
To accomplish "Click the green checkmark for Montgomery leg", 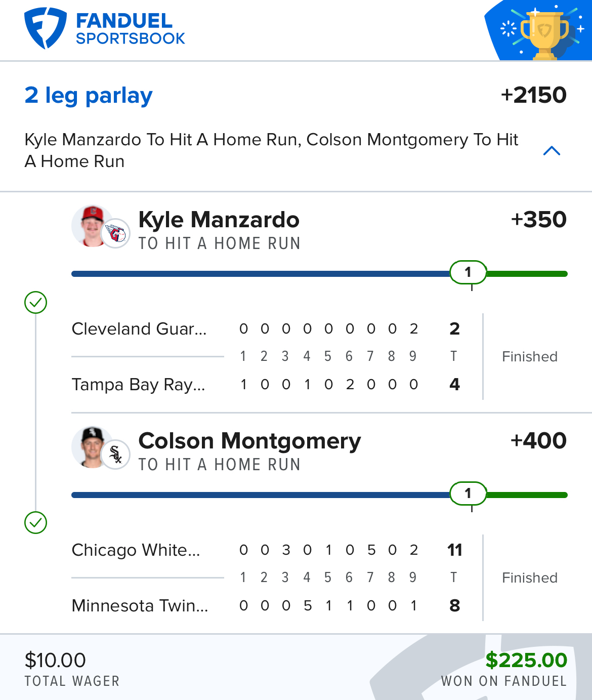I will [x=35, y=523].
